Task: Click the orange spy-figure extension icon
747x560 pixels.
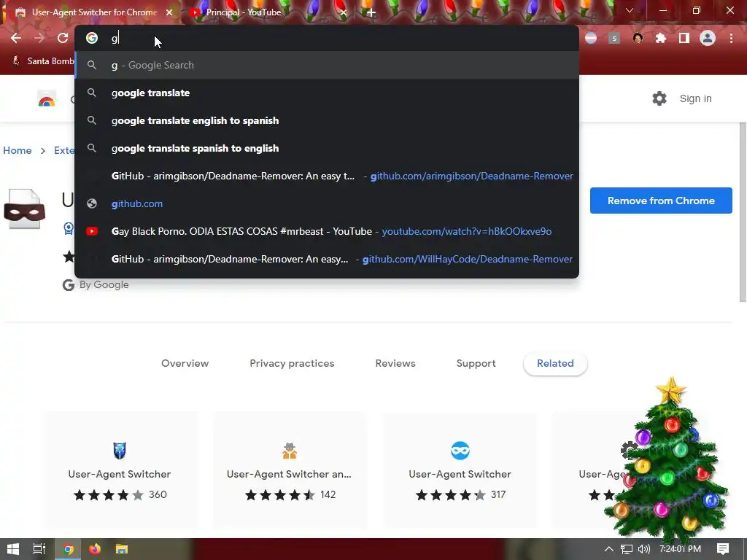Action: pos(289,451)
